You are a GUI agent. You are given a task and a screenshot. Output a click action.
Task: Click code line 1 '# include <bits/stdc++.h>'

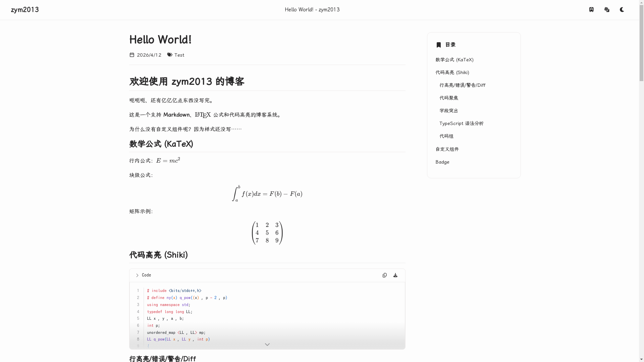174,291
